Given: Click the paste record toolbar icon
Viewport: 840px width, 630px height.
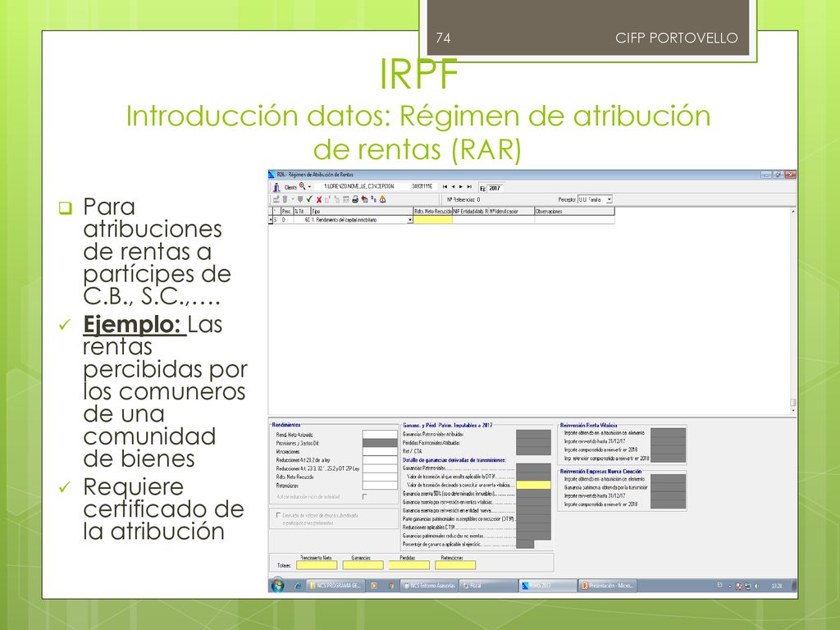Looking at the screenshot, I should coord(337,199).
